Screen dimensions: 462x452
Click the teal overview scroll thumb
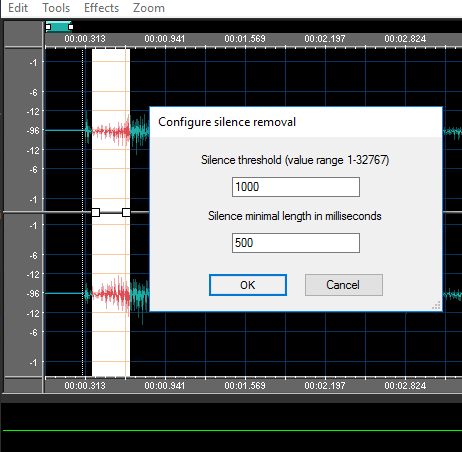coord(59,27)
